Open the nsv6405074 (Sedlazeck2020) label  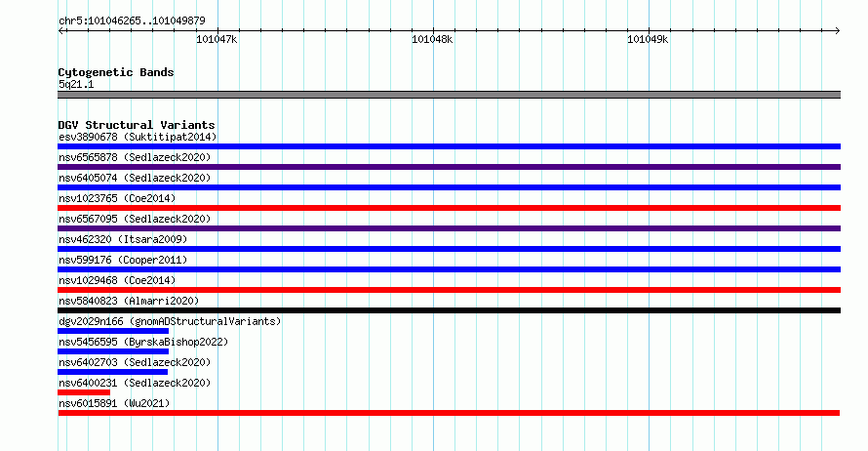point(135,178)
